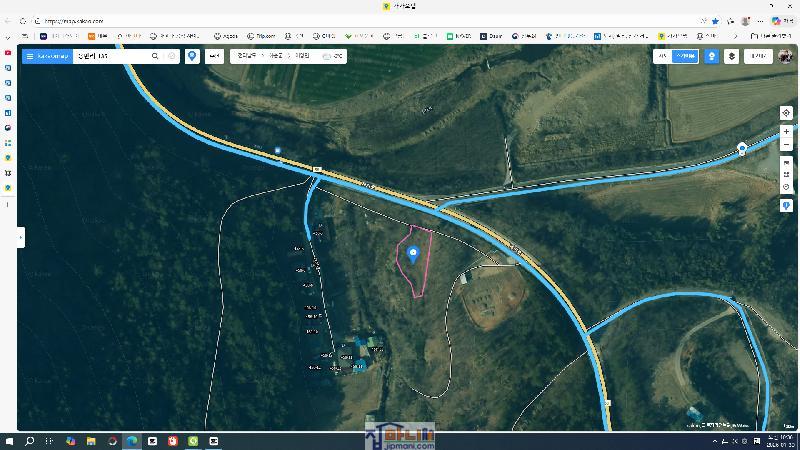Image resolution: width=800 pixels, height=450 pixels.
Task: Center map on my current location
Action: pos(787,113)
